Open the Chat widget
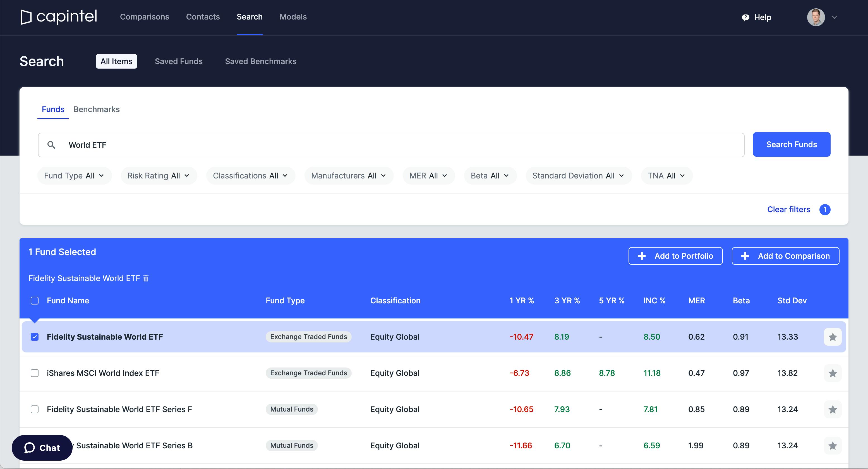 click(x=41, y=448)
